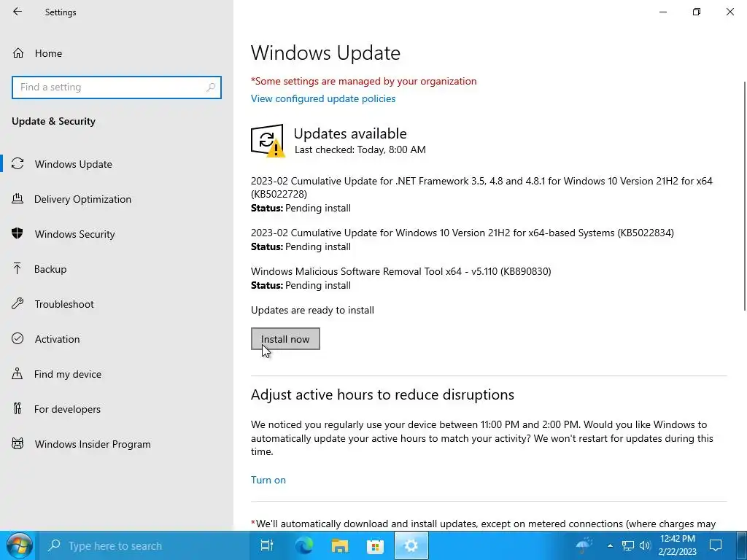
Task: Click the For developers tools icon
Action: 18,408
